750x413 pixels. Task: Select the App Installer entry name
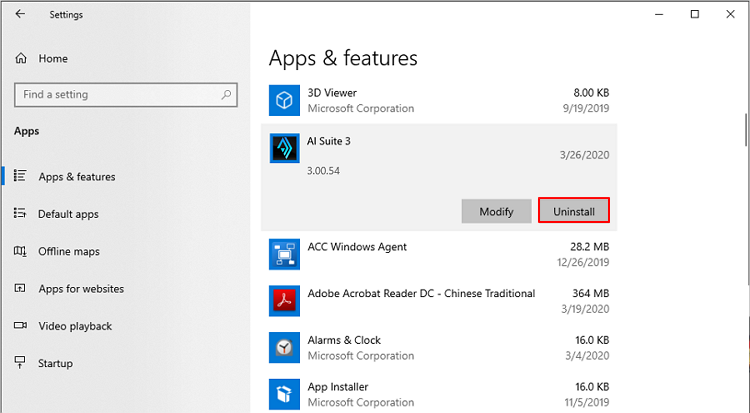(338, 387)
